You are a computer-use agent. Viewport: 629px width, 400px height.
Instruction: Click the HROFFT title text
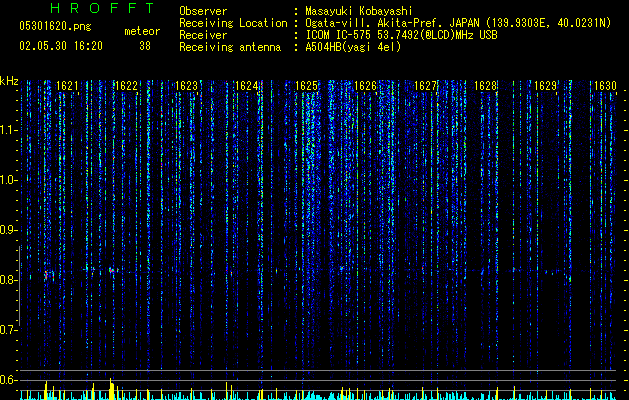[103, 8]
